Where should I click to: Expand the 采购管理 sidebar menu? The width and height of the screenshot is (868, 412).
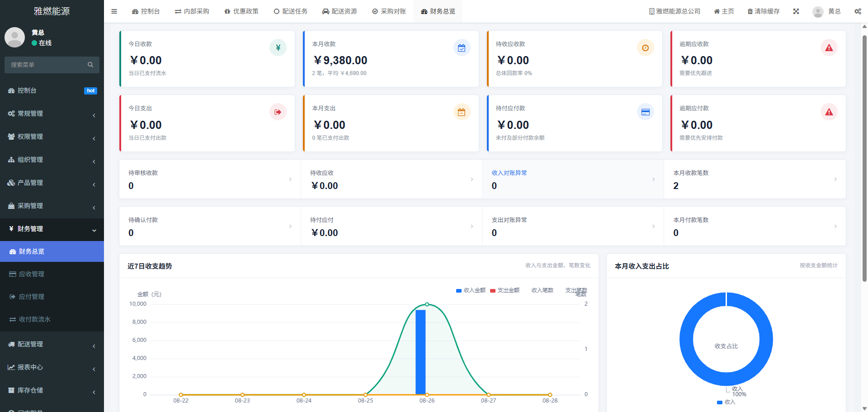point(52,206)
